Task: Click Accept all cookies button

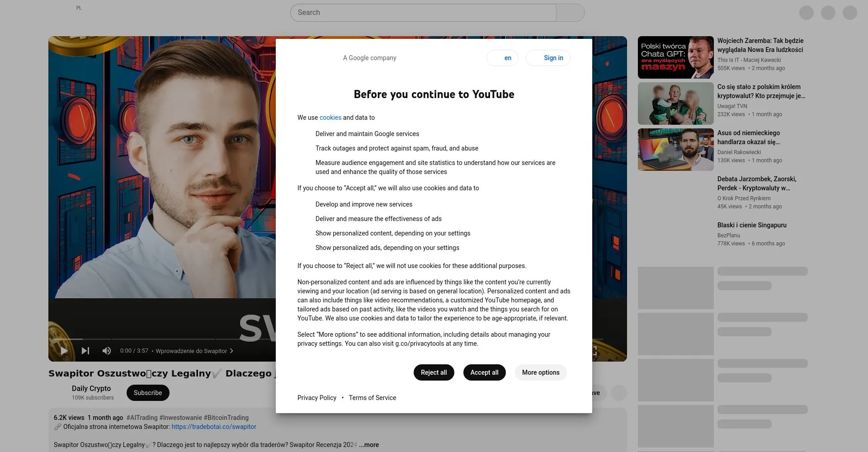Action: click(x=484, y=372)
